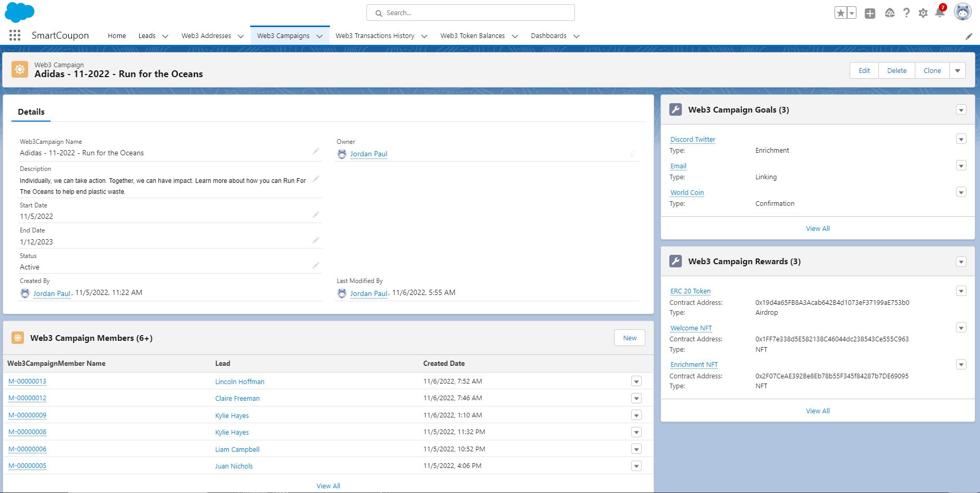Click the Web3 Campaign Members sun icon
980x493 pixels.
(18, 338)
